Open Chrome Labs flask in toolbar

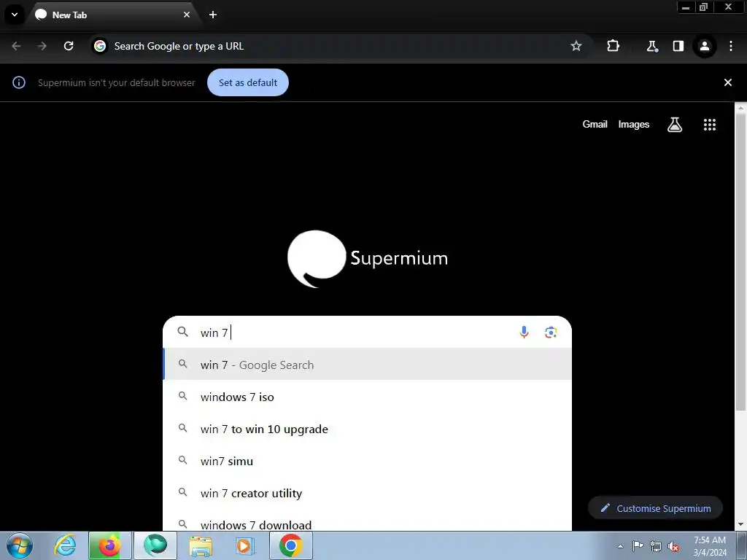(652, 46)
